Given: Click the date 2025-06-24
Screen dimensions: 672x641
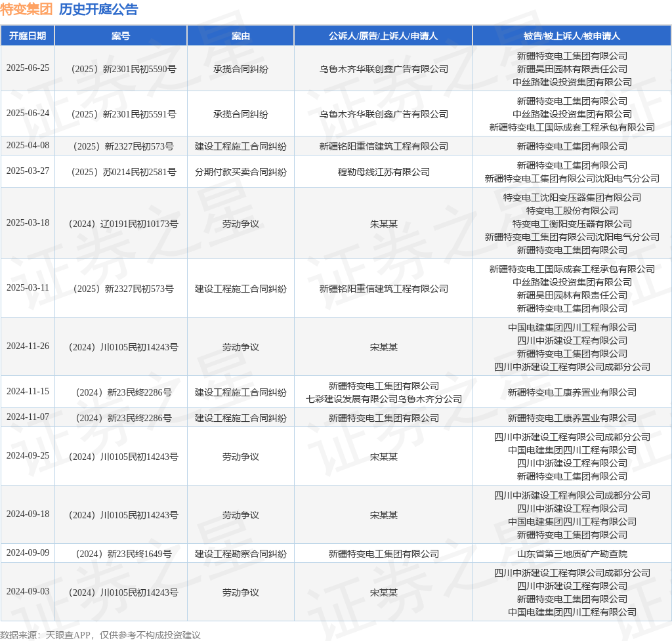Looking at the screenshot, I should [28, 114].
